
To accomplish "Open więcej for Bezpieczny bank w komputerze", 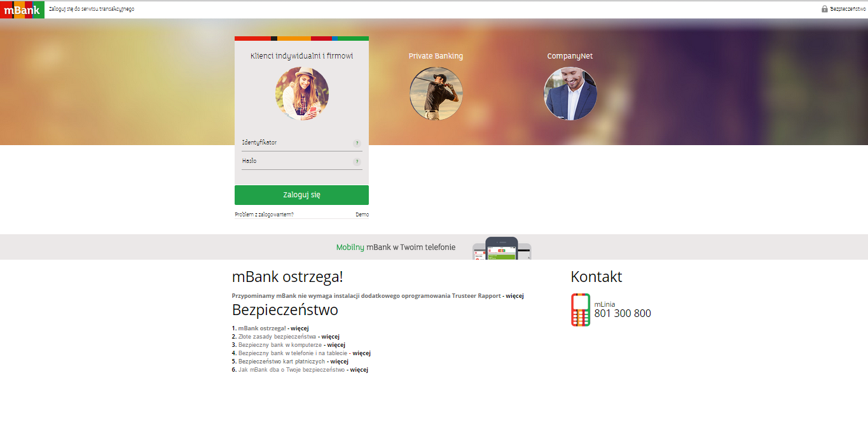I will [x=336, y=345].
